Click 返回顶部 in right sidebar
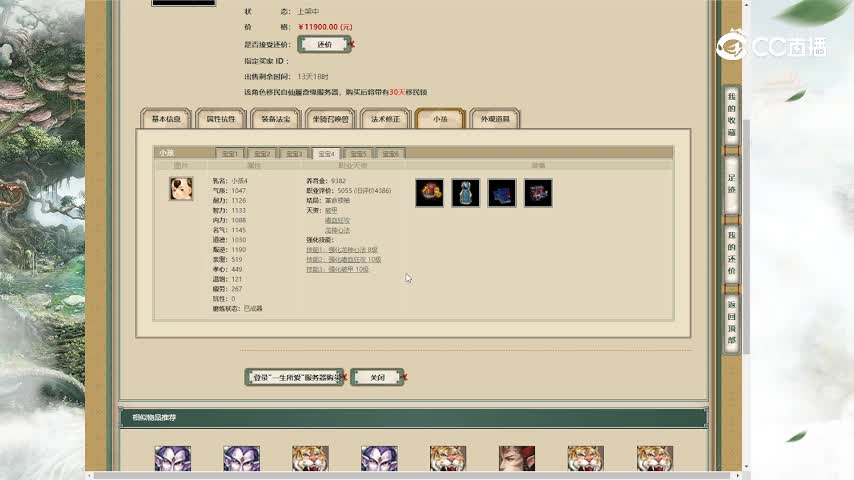The image size is (854, 480). click(731, 322)
